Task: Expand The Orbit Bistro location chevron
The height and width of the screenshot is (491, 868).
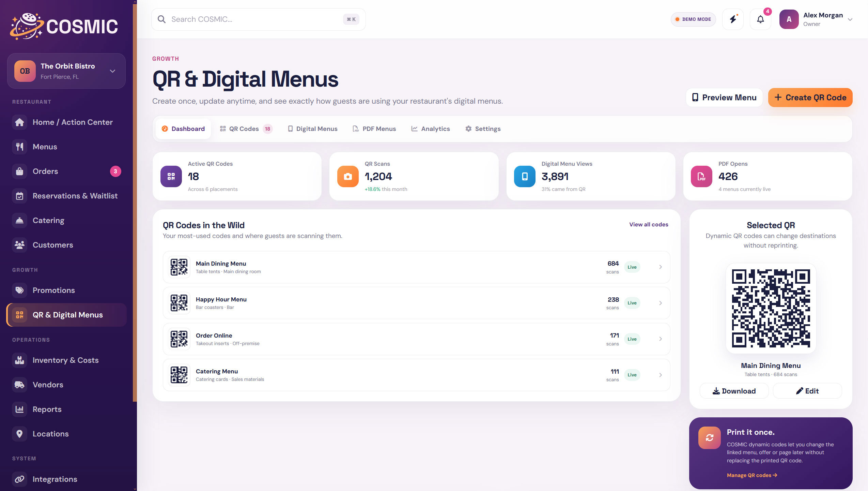Action: pyautogui.click(x=113, y=71)
